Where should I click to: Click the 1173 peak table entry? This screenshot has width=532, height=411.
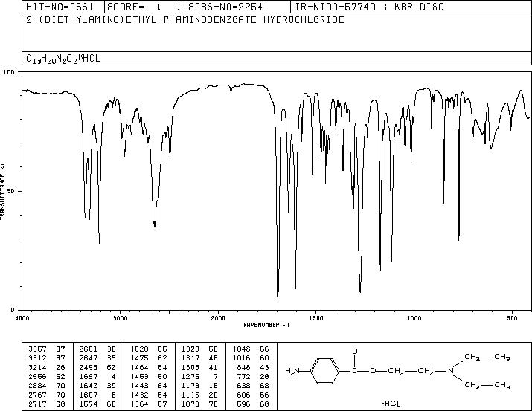[x=199, y=386]
